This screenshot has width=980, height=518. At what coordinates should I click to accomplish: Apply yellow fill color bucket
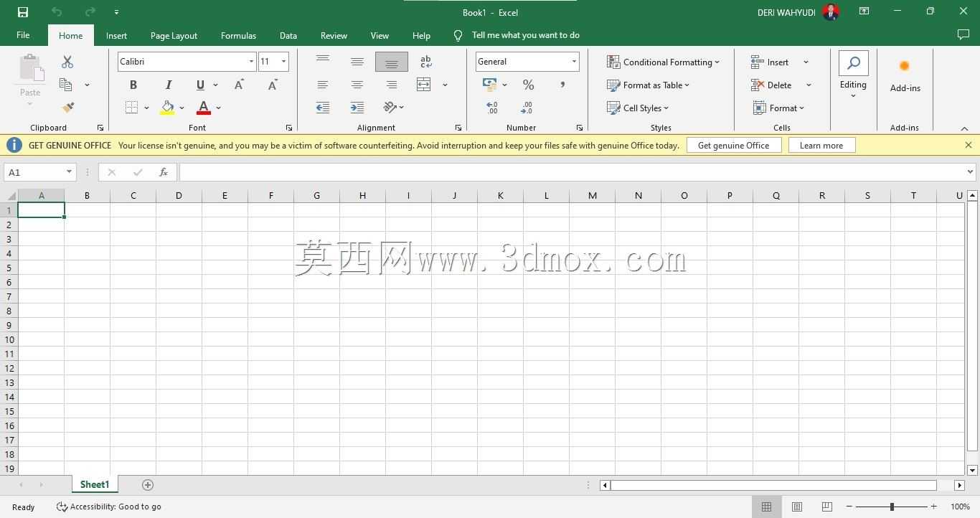tap(167, 108)
